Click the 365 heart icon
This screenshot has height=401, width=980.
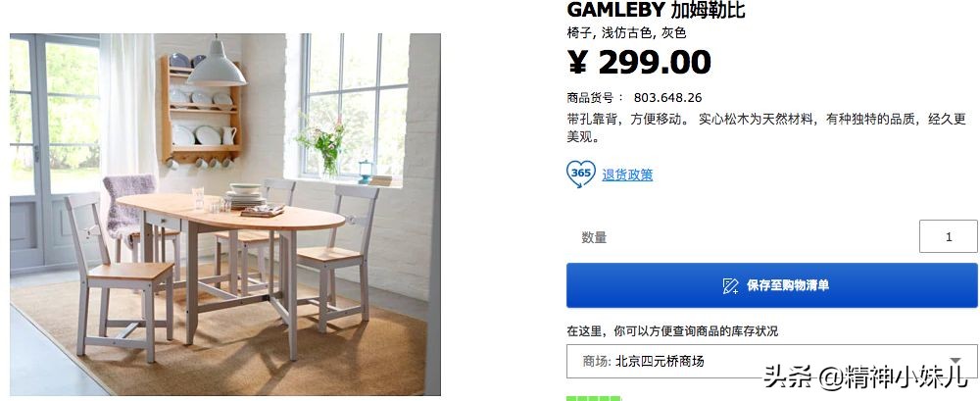click(x=580, y=174)
